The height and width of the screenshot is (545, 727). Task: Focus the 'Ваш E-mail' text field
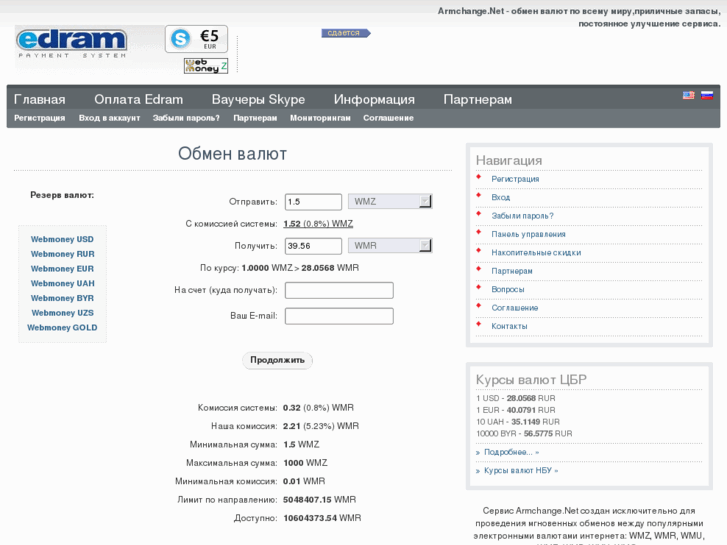point(339,316)
